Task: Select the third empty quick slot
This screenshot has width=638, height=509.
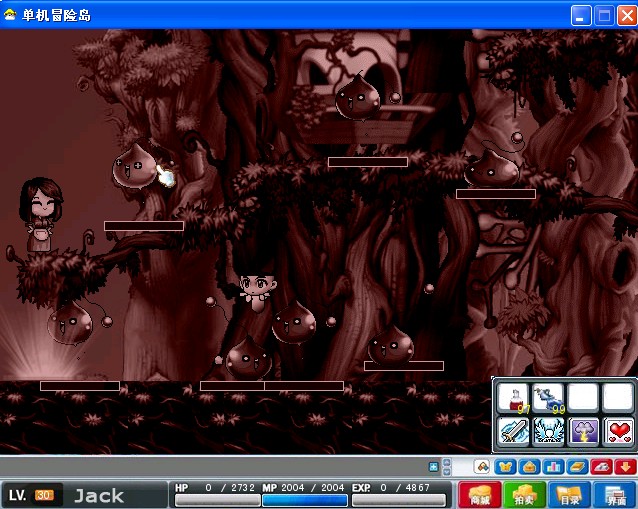Action: click(583, 397)
